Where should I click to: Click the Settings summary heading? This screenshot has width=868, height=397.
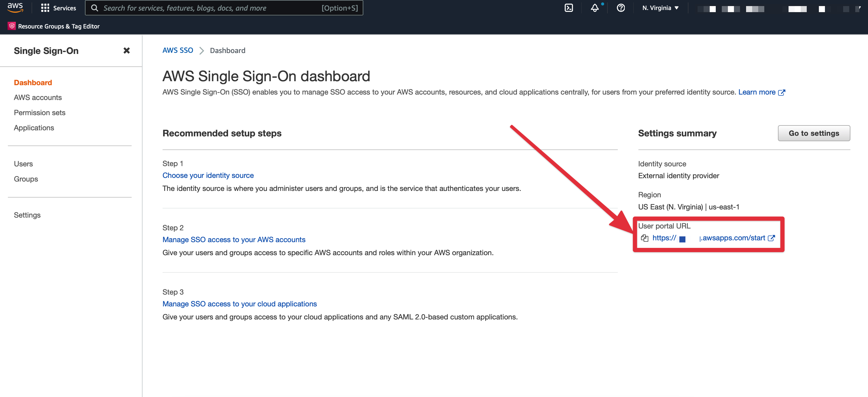point(677,133)
